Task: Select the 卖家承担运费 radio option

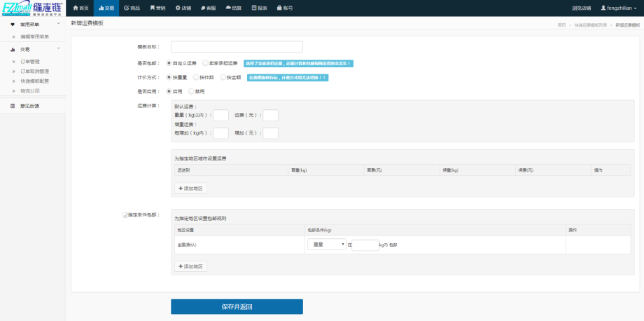Action: pyautogui.click(x=204, y=62)
